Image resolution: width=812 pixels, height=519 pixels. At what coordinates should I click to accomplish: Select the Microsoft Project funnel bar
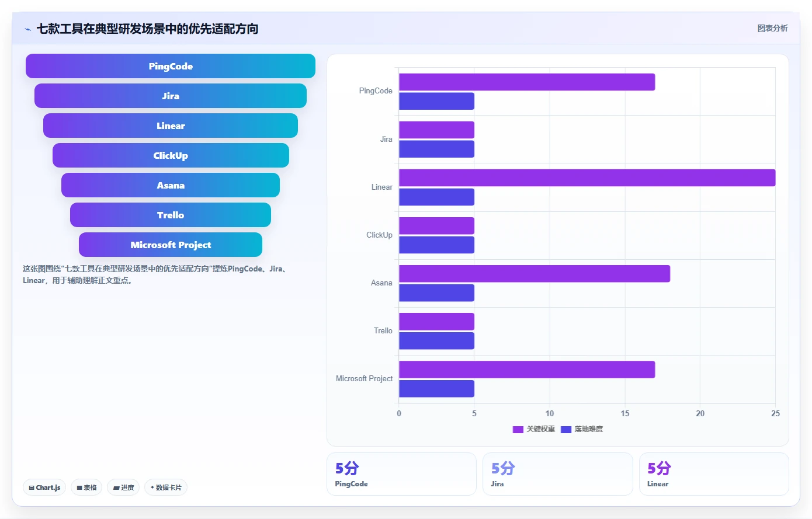coord(171,245)
